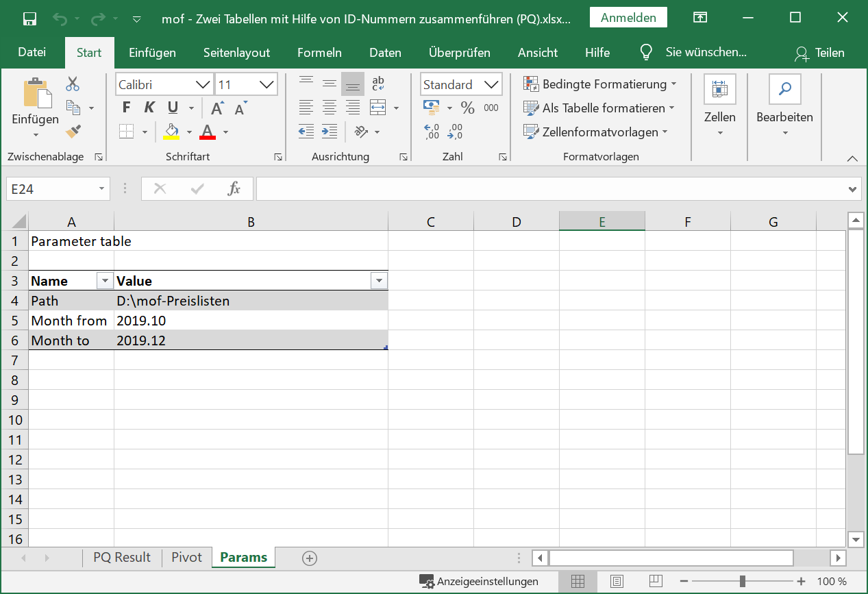
Task: Decrease the font size
Action: (240, 108)
